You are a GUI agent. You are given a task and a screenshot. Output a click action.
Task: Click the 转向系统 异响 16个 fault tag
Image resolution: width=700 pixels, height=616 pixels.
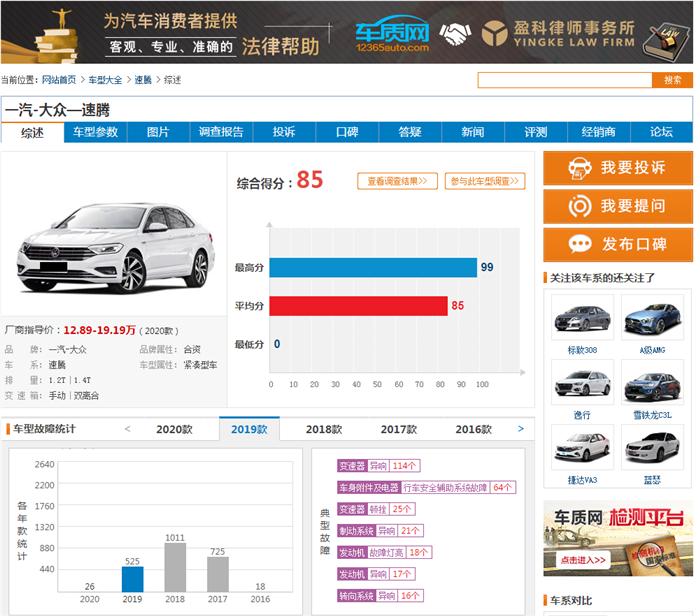click(380, 596)
